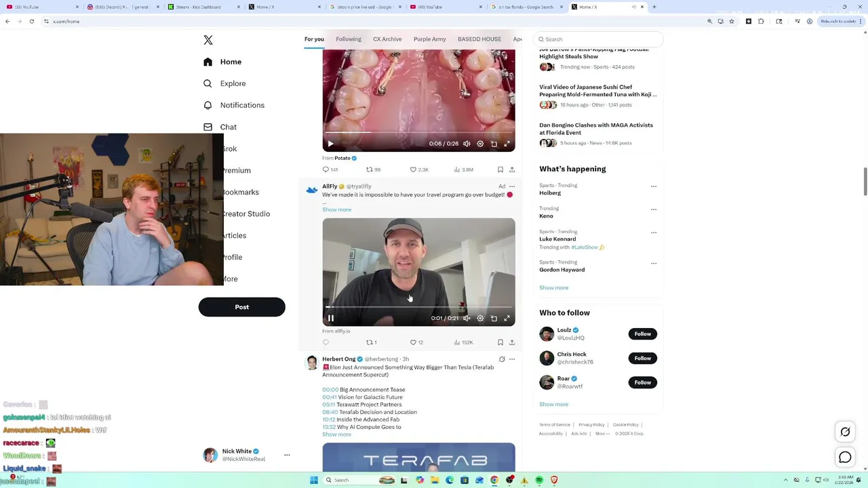
Task: Reply to the AllFly ad post
Action: pos(325,342)
